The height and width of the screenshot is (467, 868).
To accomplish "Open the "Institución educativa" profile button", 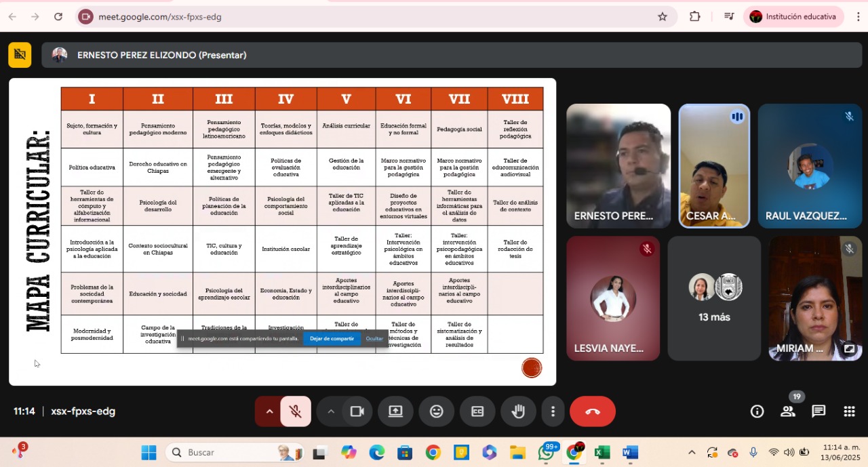I will [x=793, y=17].
